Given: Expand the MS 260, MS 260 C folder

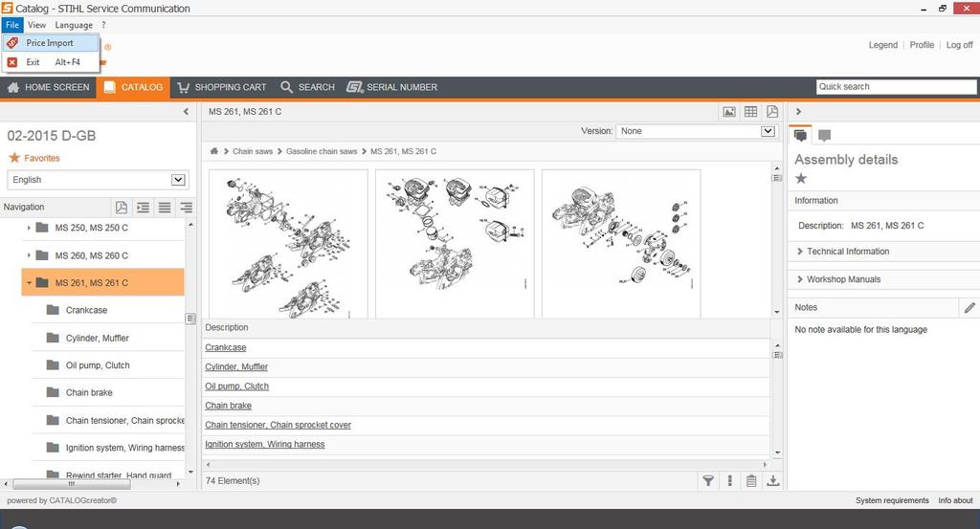Looking at the screenshot, I should coord(29,255).
